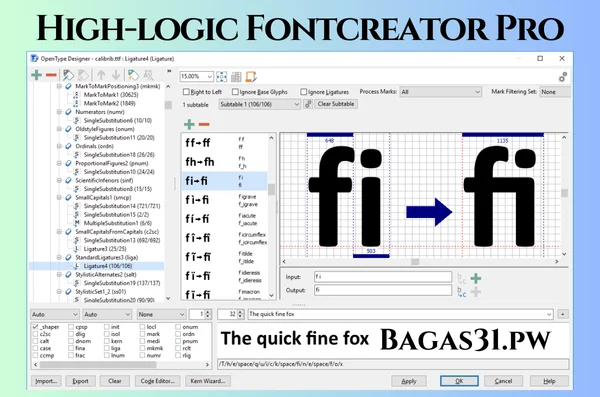The width and height of the screenshot is (600, 397).
Task: Move the selected lookup up with the up arrow
Action: pyautogui.click(x=101, y=75)
